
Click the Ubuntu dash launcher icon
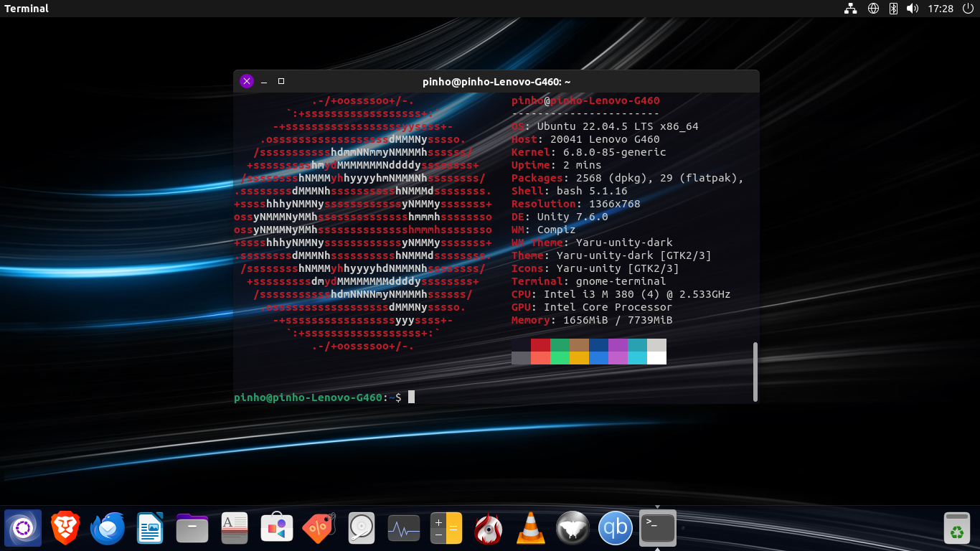point(23,529)
